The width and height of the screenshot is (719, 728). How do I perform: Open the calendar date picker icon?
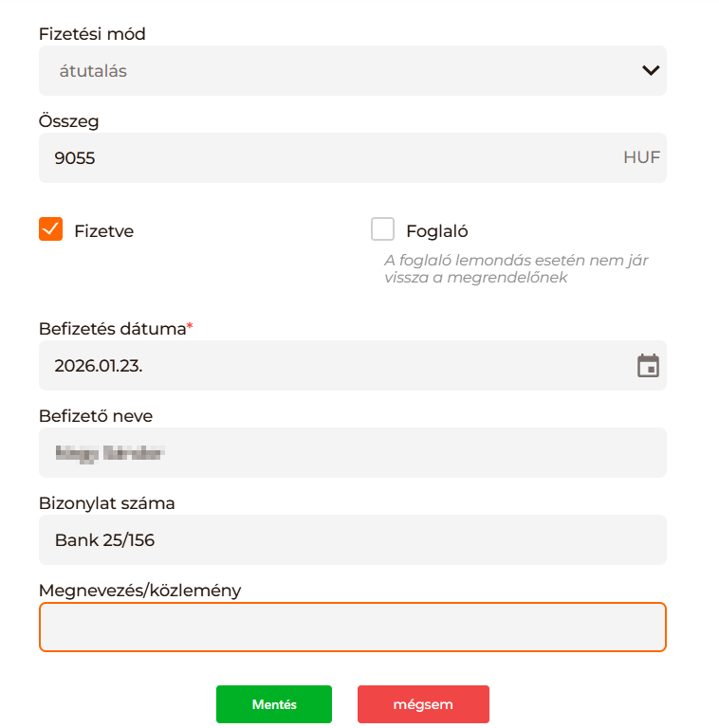648,366
